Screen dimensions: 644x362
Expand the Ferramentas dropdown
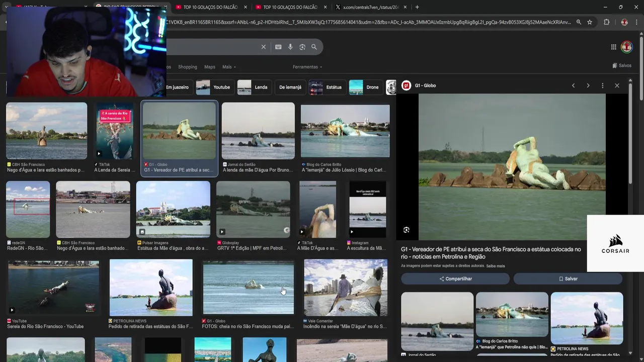[307, 67]
